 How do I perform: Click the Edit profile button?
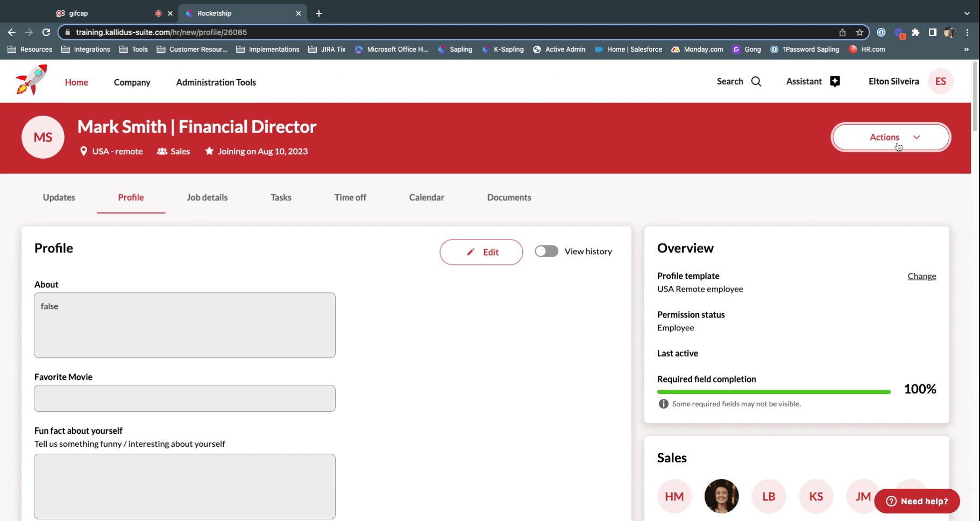point(481,252)
